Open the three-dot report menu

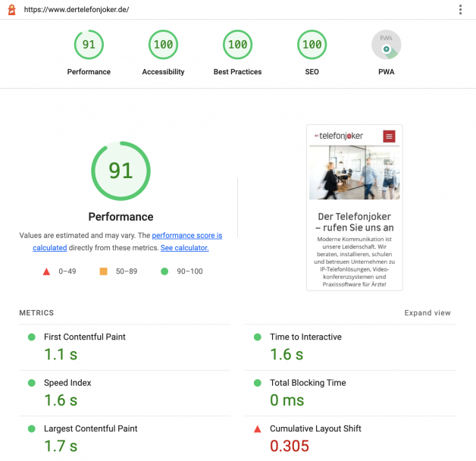[460, 10]
